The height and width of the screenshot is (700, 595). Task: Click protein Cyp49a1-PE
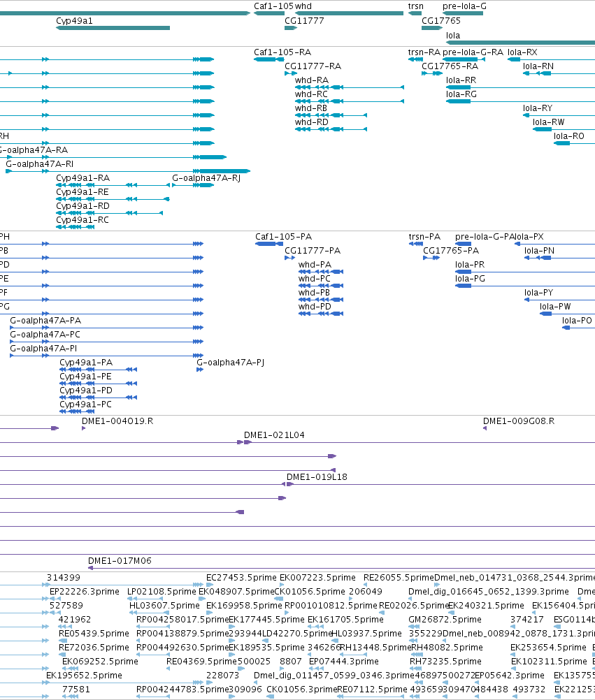(x=85, y=377)
